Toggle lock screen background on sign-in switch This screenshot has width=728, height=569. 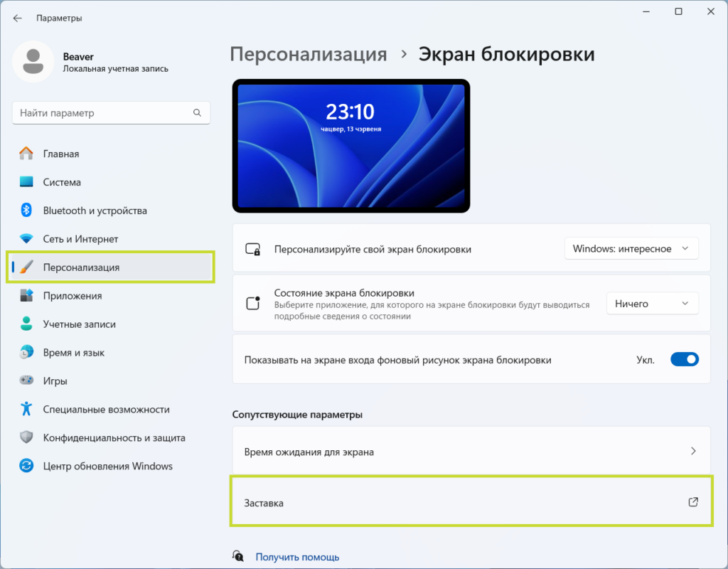(685, 359)
